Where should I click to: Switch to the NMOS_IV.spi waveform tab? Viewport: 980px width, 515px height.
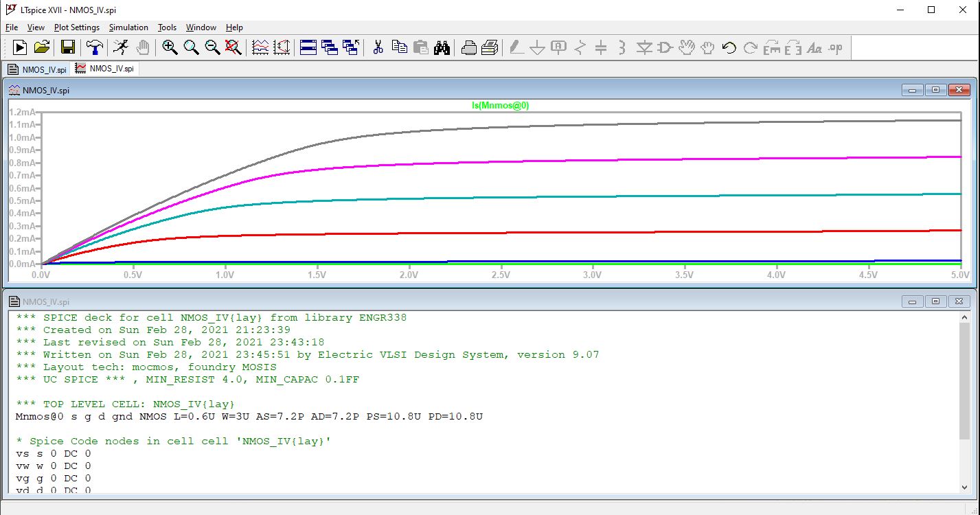click(105, 69)
